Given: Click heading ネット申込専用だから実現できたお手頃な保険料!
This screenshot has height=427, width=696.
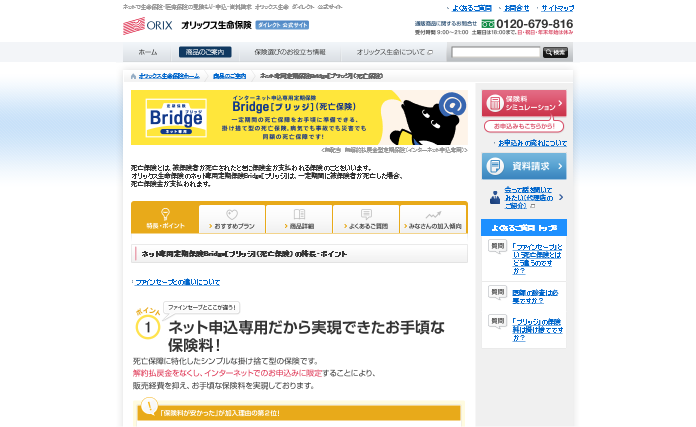Looking at the screenshot, I should (x=306, y=336).
